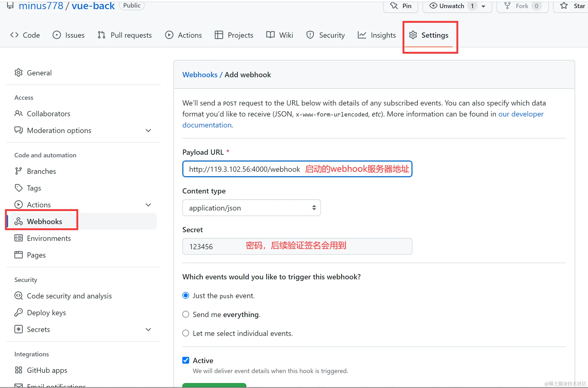Switch to the Pull requests tab
Viewport: 588px width, 388px height.
(125, 35)
